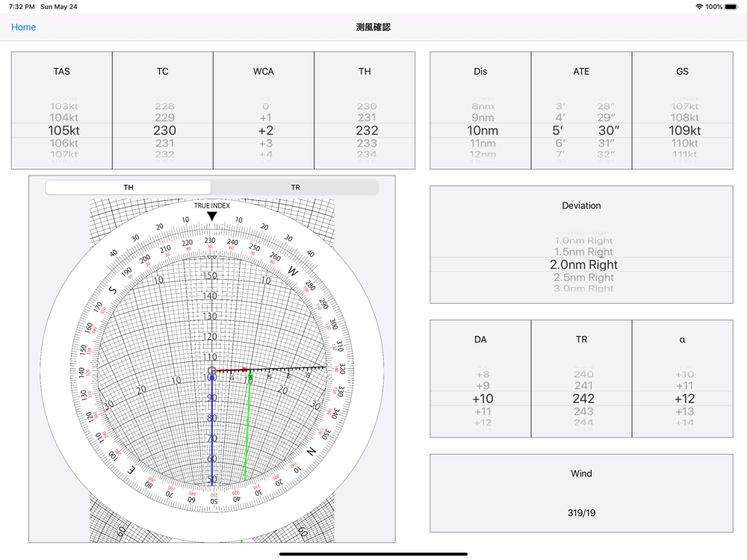Choose 3.0nm Right in Deviation wheel
This screenshot has height=560, width=747.
tap(583, 288)
